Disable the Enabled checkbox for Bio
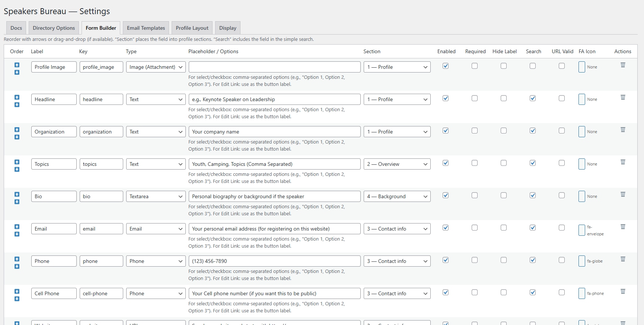 tap(446, 195)
